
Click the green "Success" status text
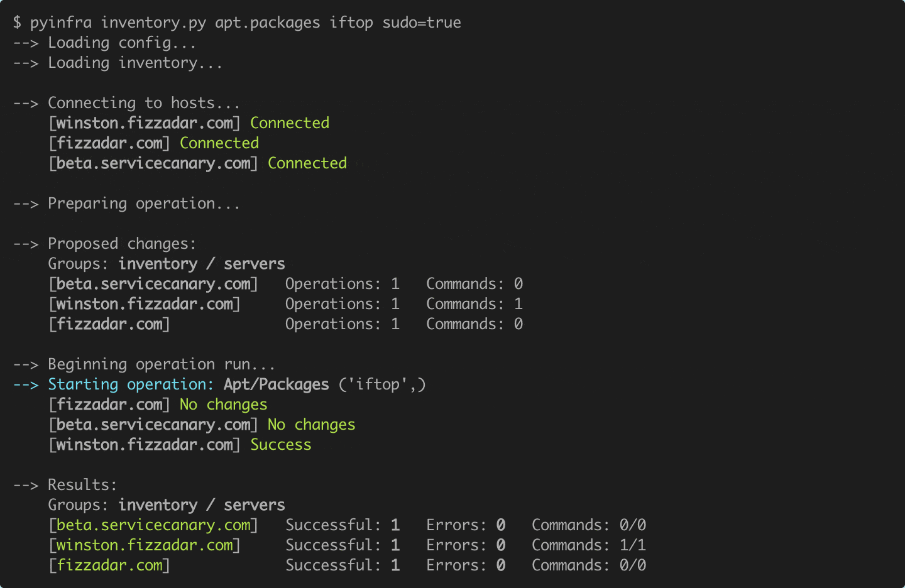click(280, 445)
